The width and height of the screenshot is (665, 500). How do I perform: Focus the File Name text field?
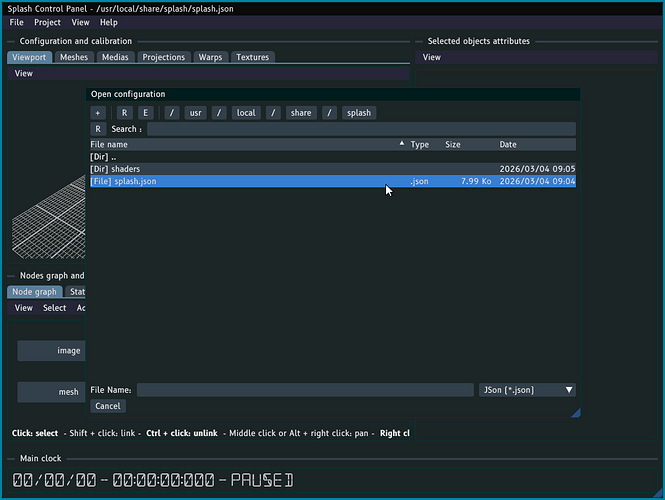(305, 390)
